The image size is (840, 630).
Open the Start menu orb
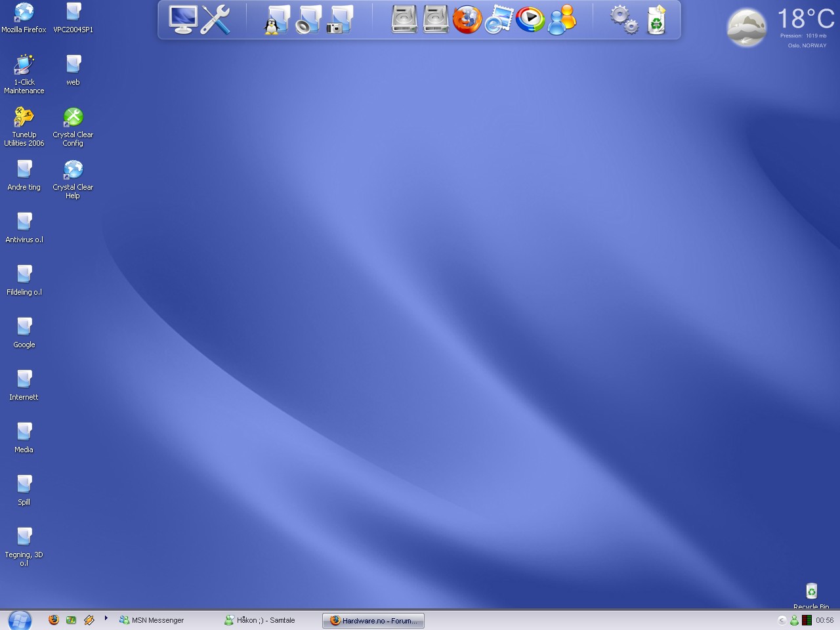click(x=19, y=620)
